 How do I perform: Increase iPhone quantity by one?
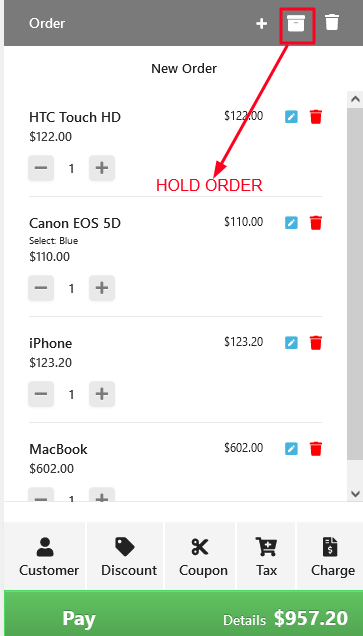[x=102, y=394]
